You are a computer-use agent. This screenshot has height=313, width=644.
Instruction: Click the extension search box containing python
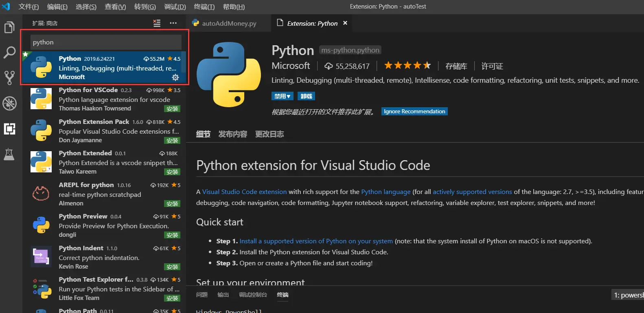106,42
